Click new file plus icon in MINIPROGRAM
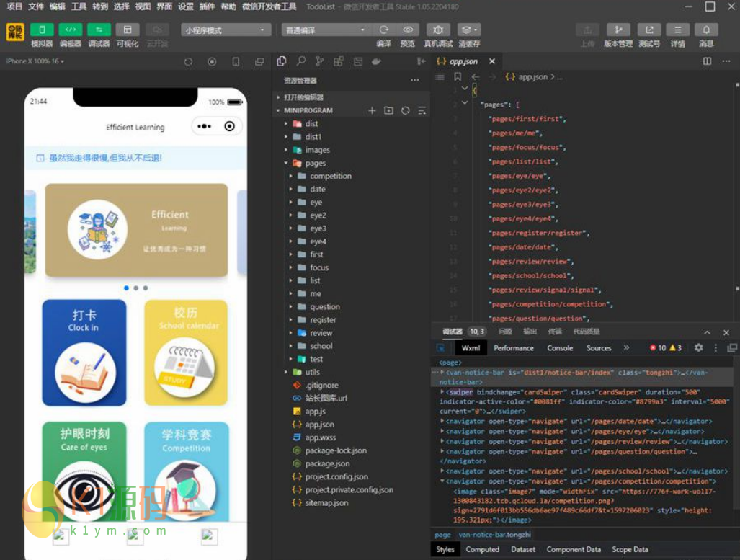 (x=372, y=110)
